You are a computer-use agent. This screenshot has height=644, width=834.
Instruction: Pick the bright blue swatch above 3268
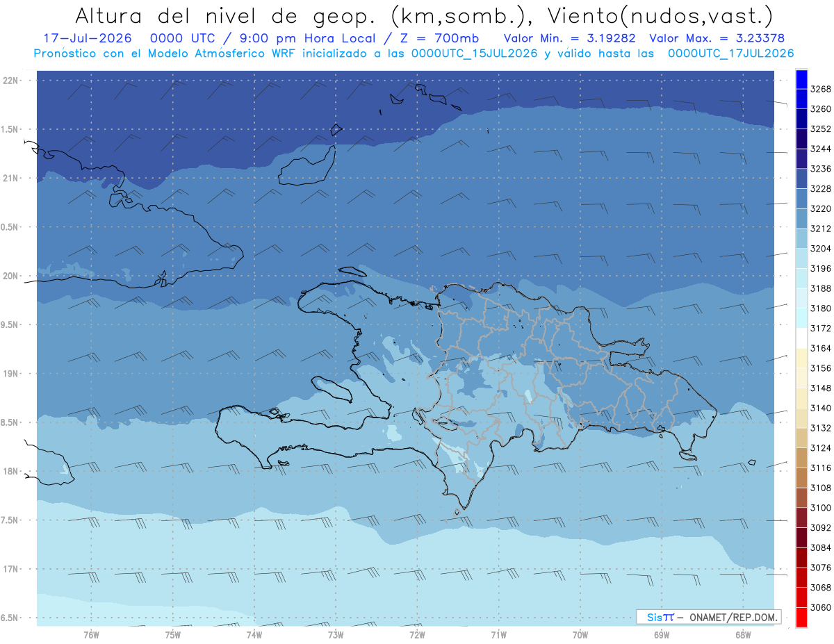801,79
